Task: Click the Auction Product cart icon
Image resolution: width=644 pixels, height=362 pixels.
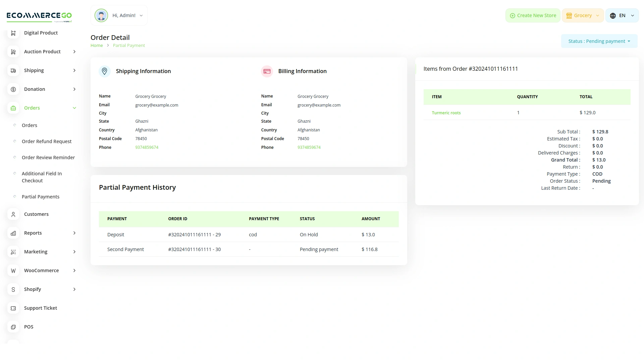Action: tap(13, 52)
